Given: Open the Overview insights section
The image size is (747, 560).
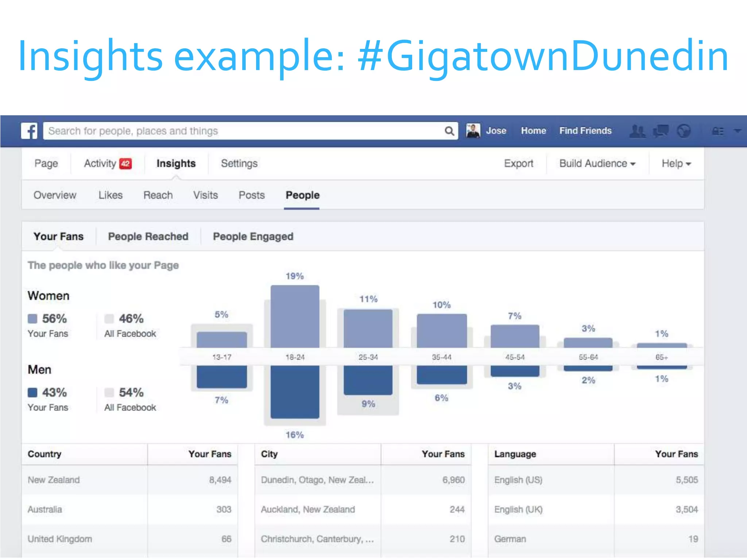Looking at the screenshot, I should [x=55, y=195].
